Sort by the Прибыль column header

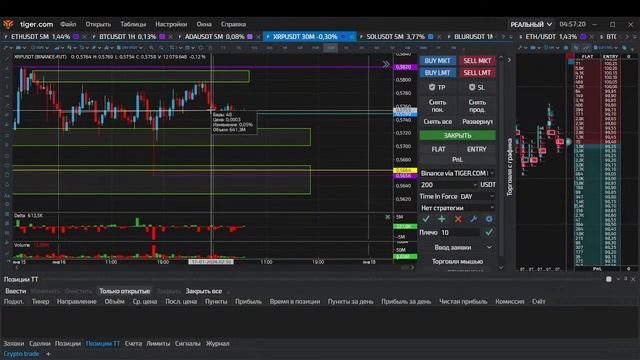248,302
